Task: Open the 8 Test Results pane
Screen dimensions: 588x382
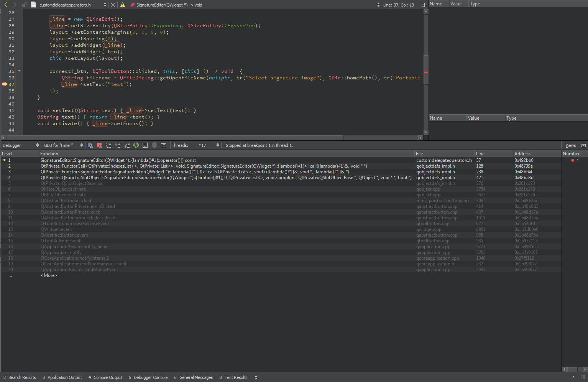Action: tap(233, 377)
